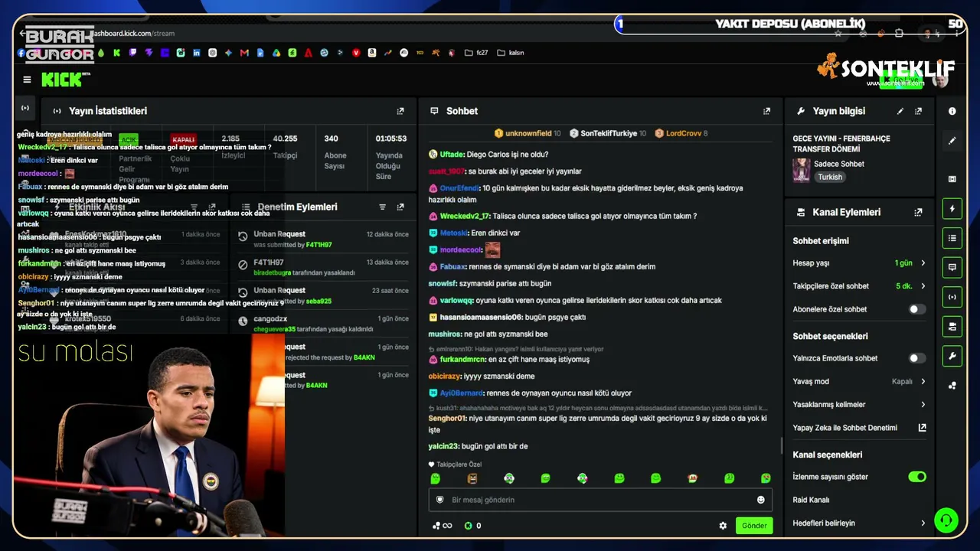Open the LinkedIn bookmark in the bookmarks bar
This screenshot has width=980, height=551.
197,53
